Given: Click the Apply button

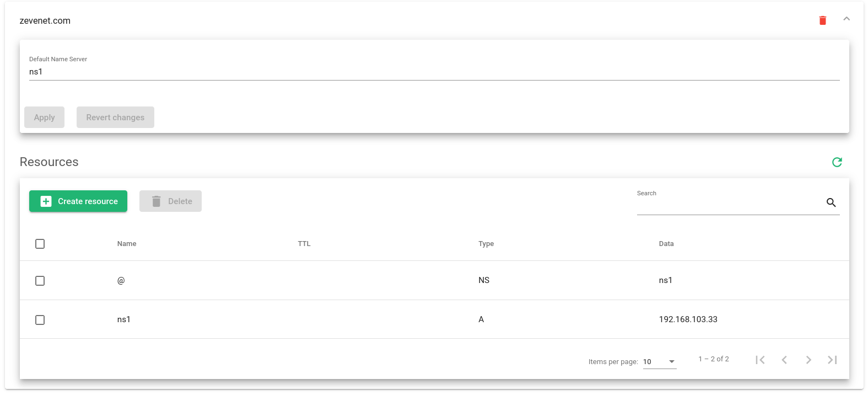Looking at the screenshot, I should (44, 118).
